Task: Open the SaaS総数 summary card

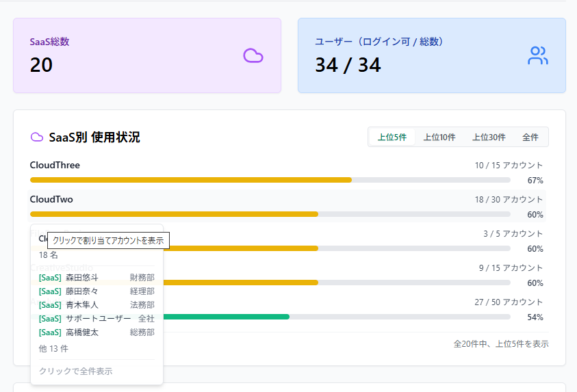Action: tap(147, 55)
